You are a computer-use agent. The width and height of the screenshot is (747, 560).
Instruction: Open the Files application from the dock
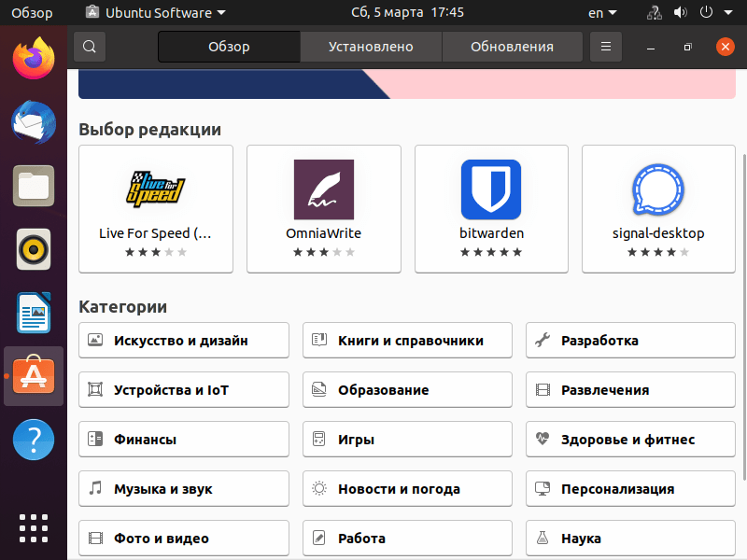[33, 186]
